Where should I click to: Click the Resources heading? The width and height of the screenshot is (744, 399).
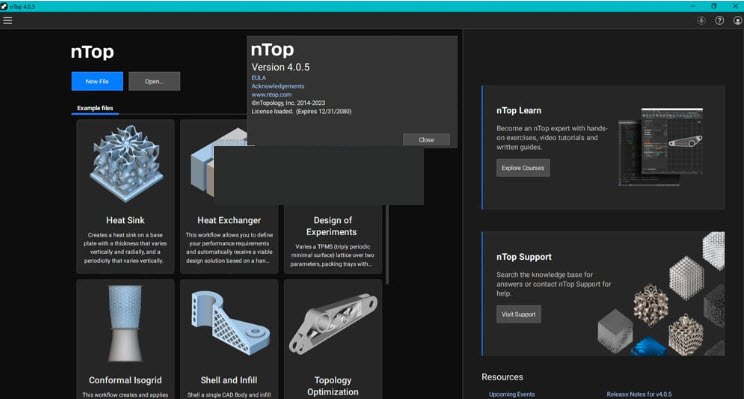tap(502, 377)
